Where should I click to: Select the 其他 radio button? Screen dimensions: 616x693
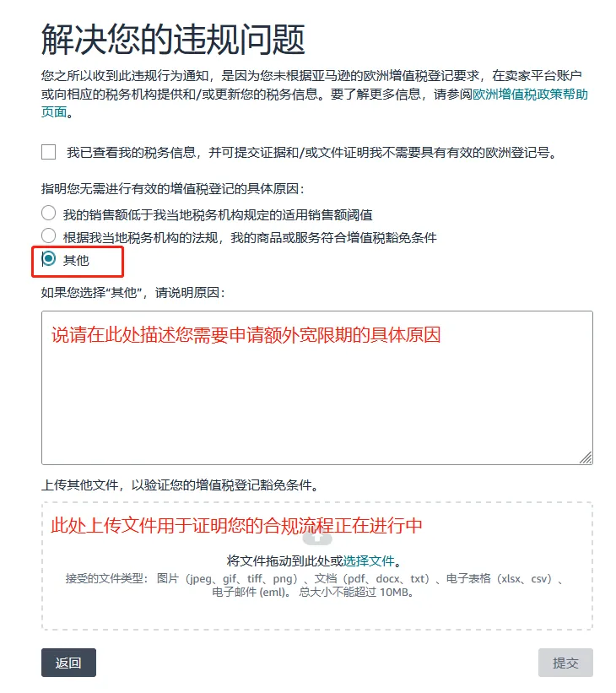pos(48,258)
